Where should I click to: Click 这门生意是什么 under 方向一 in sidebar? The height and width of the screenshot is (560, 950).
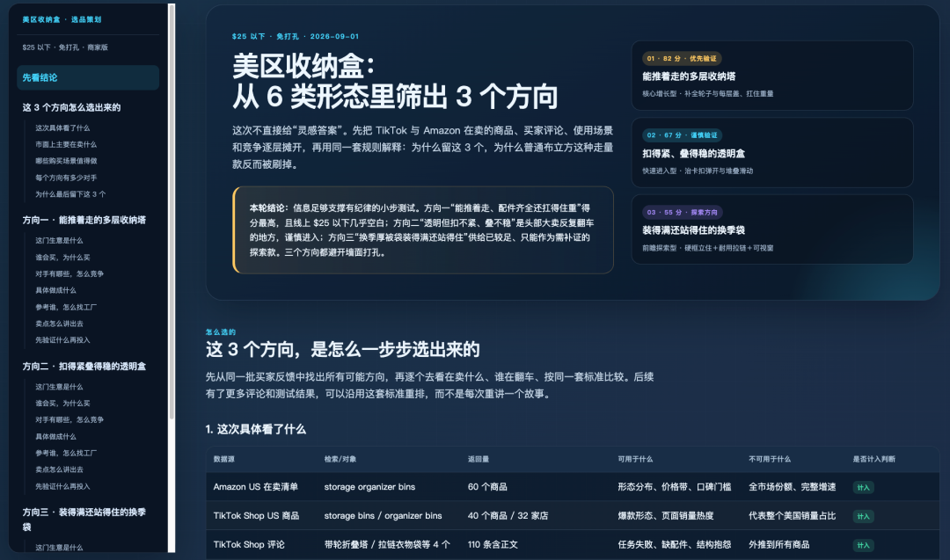click(x=60, y=240)
